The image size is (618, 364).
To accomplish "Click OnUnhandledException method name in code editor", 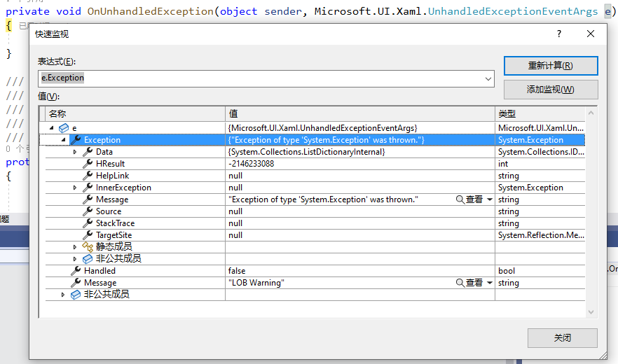I will pos(150,11).
